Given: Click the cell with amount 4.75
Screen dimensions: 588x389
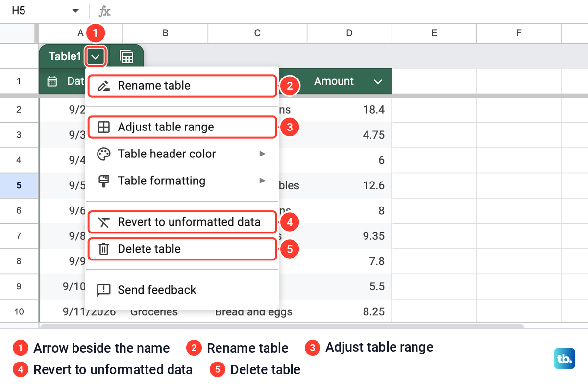Looking at the screenshot, I should tap(349, 135).
